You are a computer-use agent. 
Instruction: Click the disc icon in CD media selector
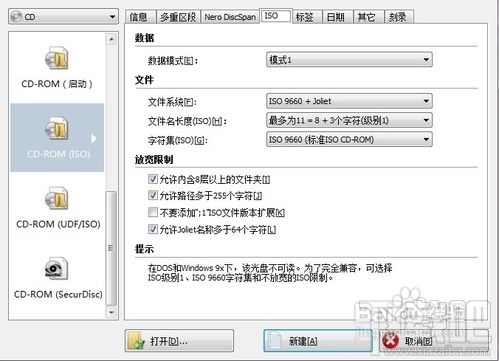tap(16, 17)
